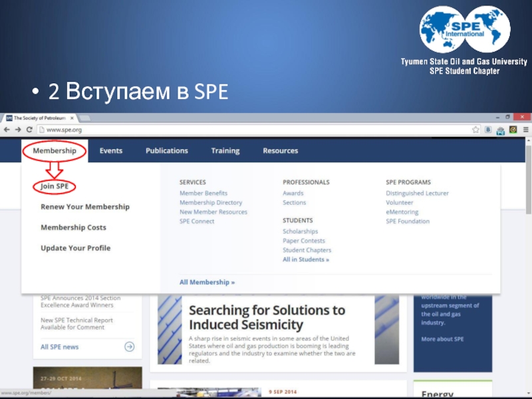Viewport: 532px width, 399px height.
Task: Open the Publications menu
Action: [x=167, y=151]
